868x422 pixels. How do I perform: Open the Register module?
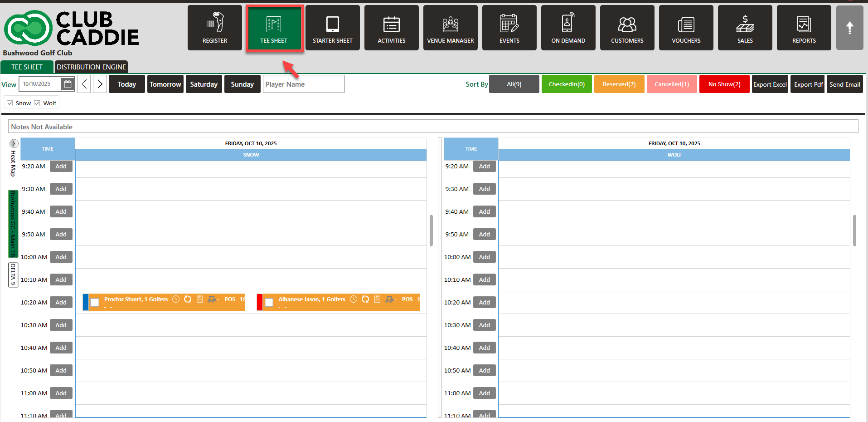(x=214, y=28)
